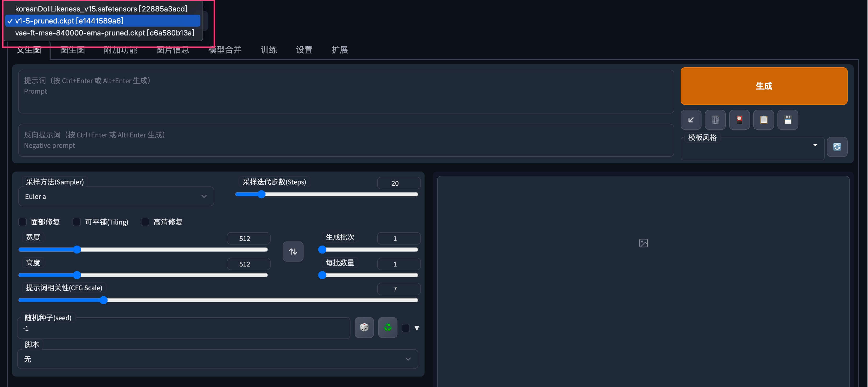Click the arrow icon to read generation parameters
Image resolution: width=868 pixels, height=387 pixels.
[x=691, y=120]
